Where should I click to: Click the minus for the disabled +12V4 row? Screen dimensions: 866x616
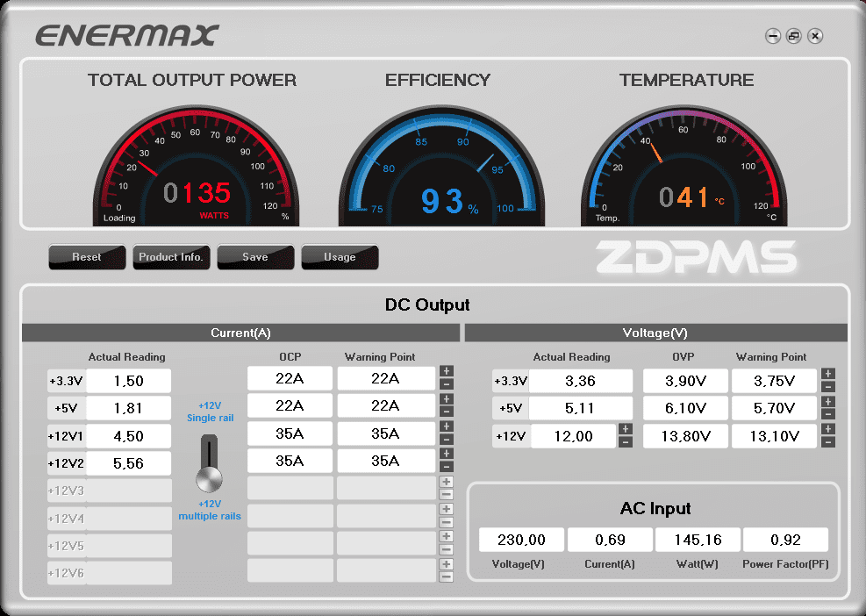point(447,522)
